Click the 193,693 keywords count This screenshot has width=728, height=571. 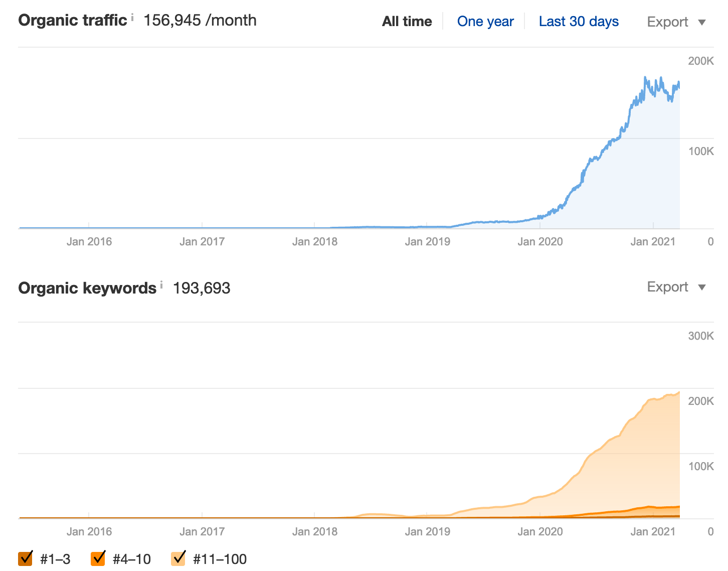202,289
